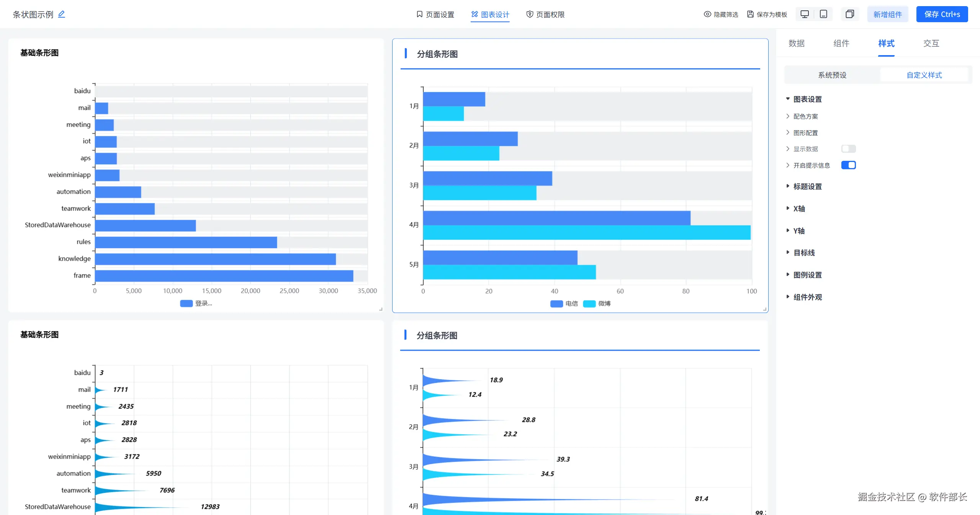This screenshot has width=980, height=515.
Task: Turn off the 开启提示信息 switch
Action: click(848, 165)
